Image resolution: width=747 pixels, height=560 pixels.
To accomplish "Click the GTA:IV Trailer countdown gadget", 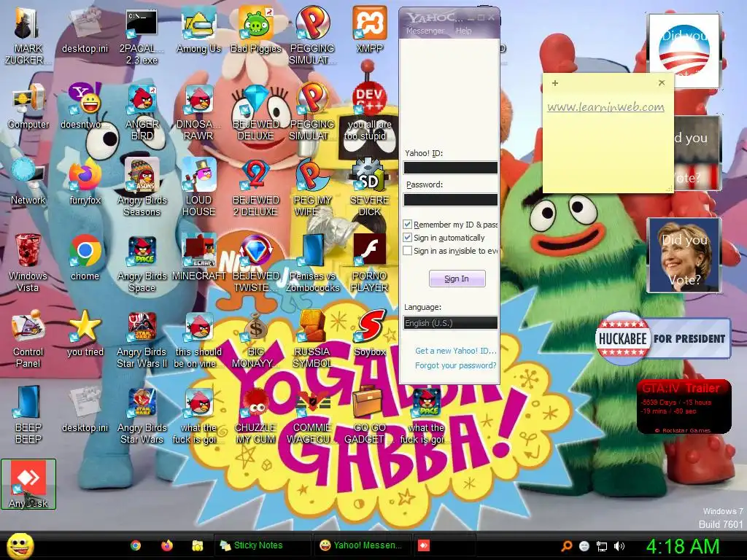I will click(684, 407).
